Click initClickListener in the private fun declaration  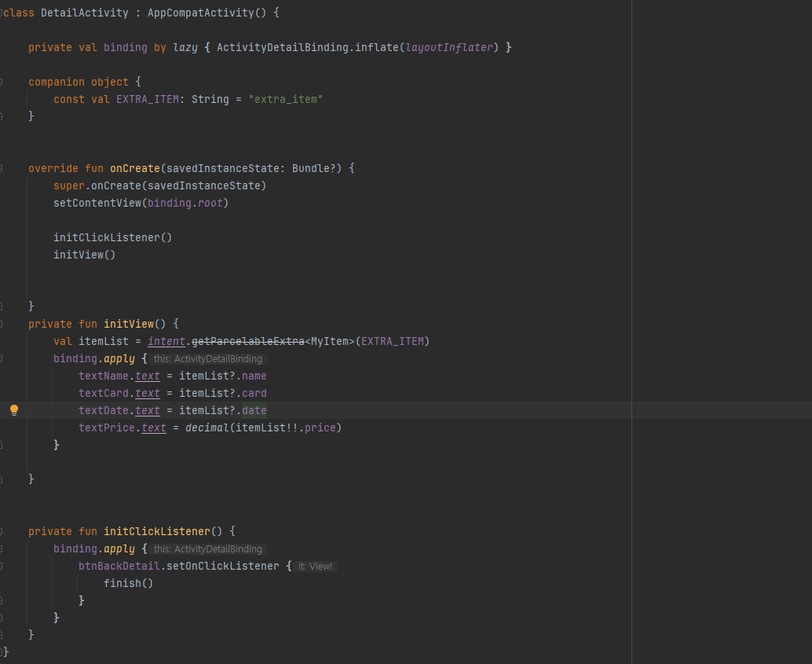point(157,531)
